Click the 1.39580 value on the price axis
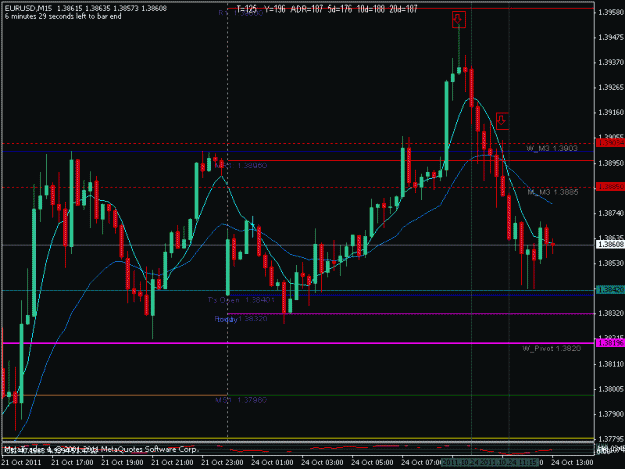Viewport: 625px width, 469px height. pyautogui.click(x=611, y=12)
